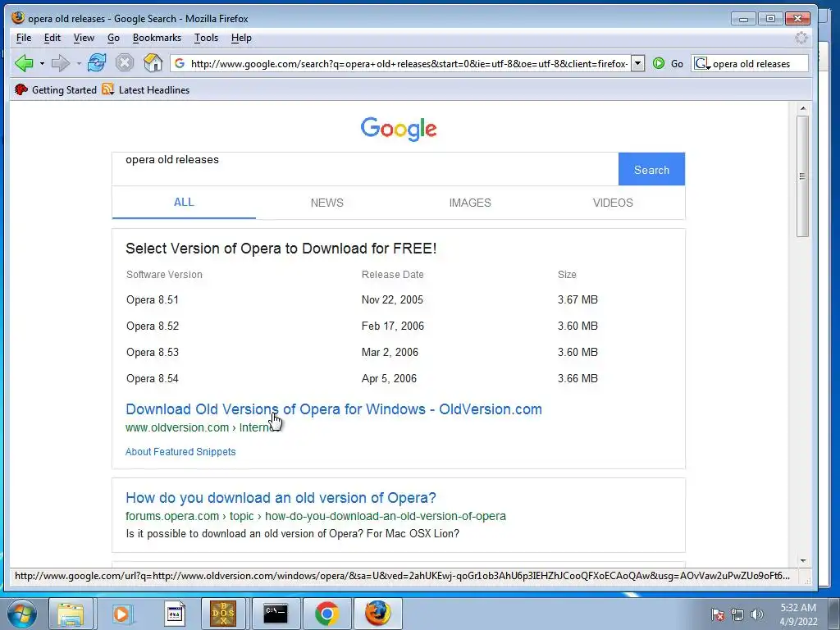This screenshot has height=630, width=840.
Task: Open the search engine selector dropdown
Action: coord(702,64)
